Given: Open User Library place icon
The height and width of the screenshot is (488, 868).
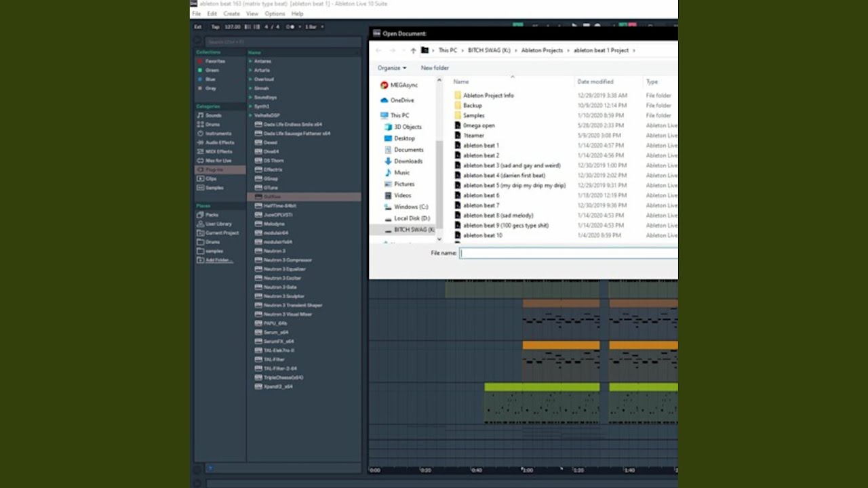Looking at the screenshot, I should point(200,224).
